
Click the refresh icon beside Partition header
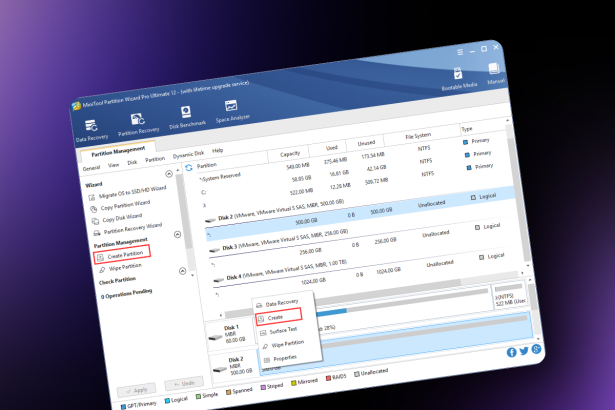click(189, 168)
